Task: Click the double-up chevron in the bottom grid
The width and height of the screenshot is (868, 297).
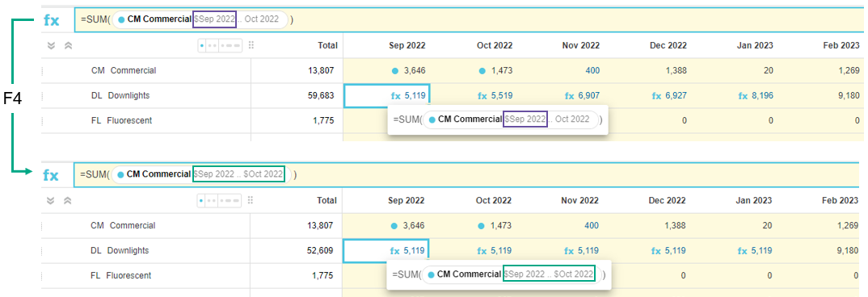Action: 68,200
